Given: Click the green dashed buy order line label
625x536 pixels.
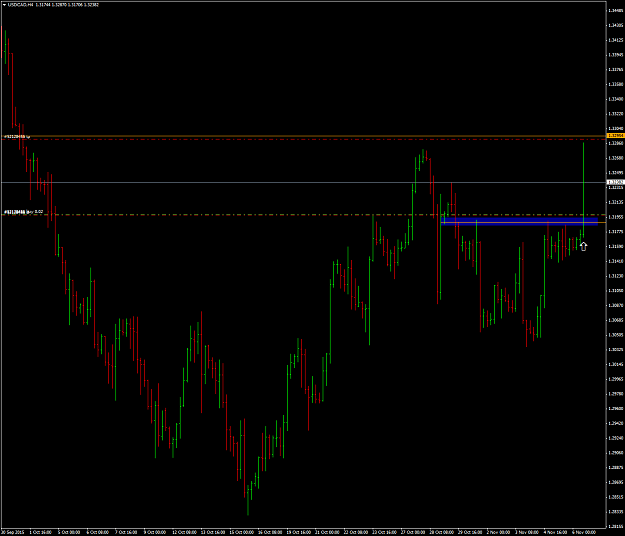Looking at the screenshot, I should click(23, 212).
